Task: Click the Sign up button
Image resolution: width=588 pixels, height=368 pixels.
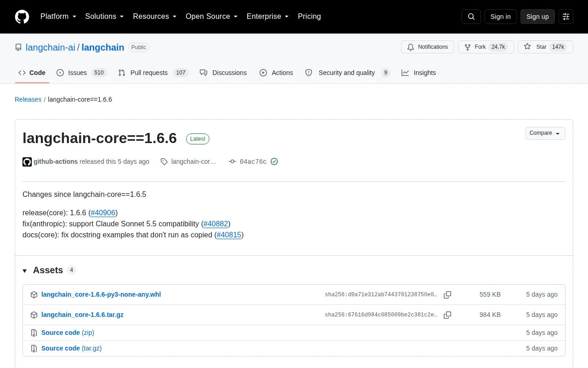Action: [x=537, y=17]
